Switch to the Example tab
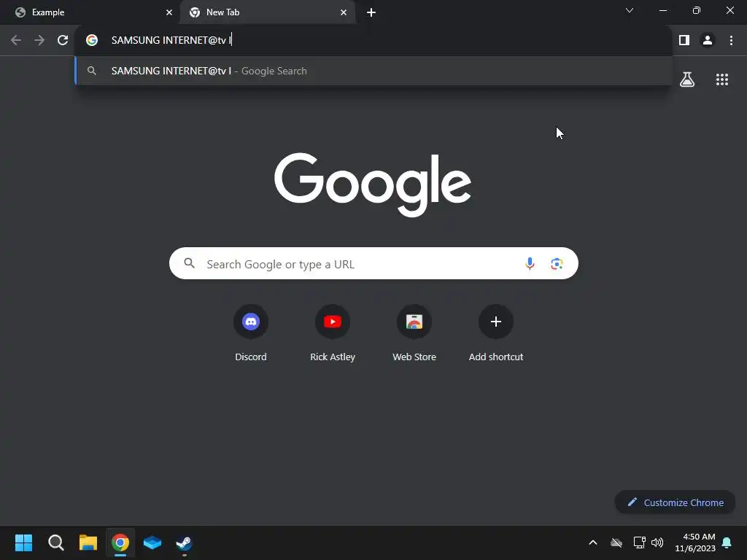The image size is (747, 560). (90, 12)
